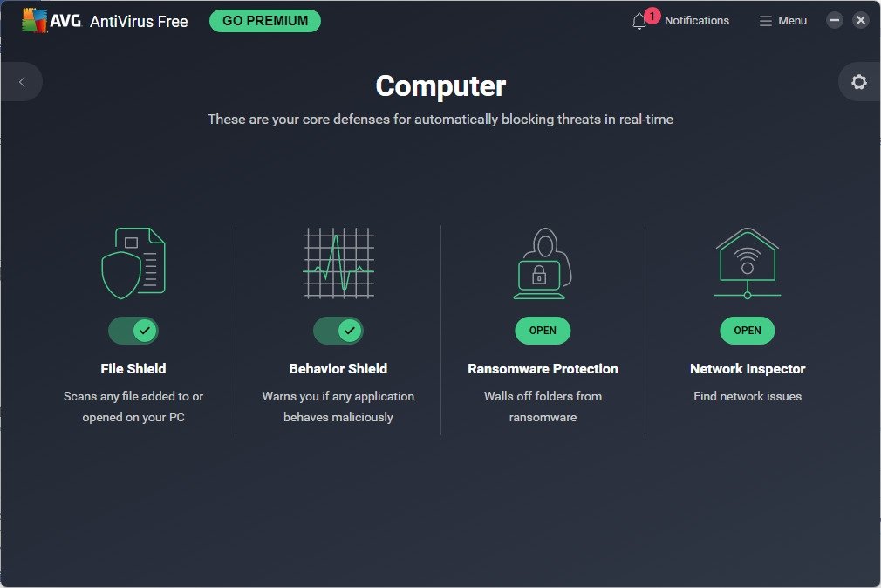Click the Computer page heading
Viewport: 881px width, 588px height.
440,86
